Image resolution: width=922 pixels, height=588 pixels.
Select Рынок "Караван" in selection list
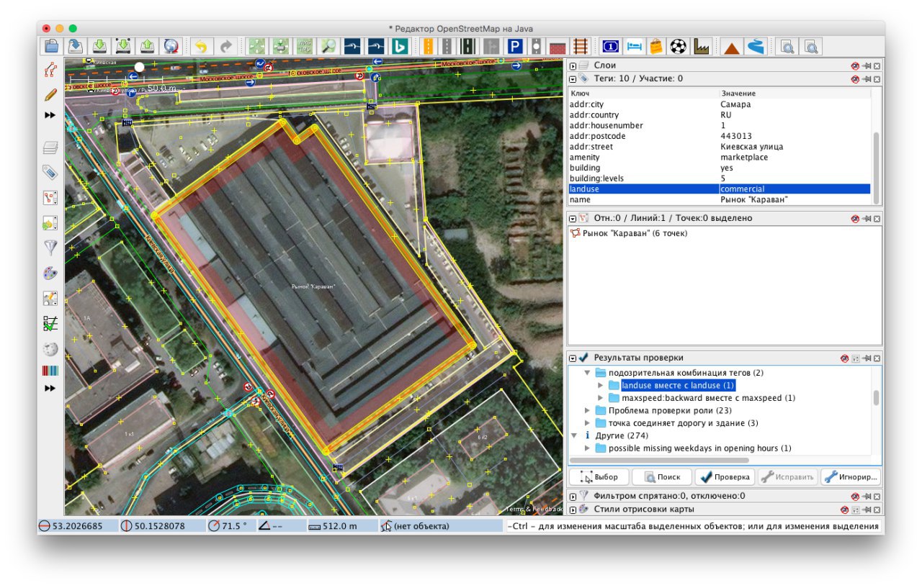tap(635, 233)
